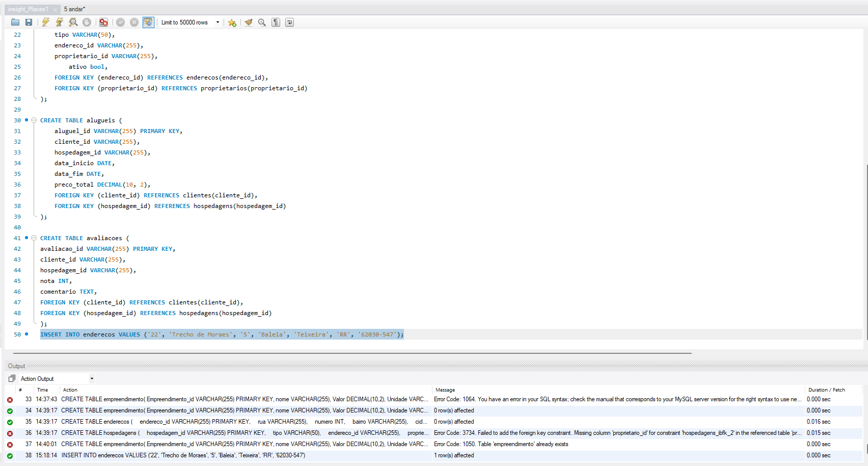Collapse the CREATE TABLE alugueis block
868x466 pixels.
coord(34,120)
